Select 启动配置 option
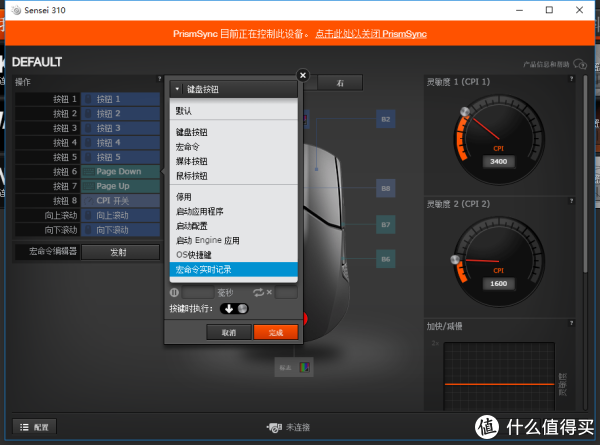Image resolution: width=600 pixels, height=445 pixels. (233, 226)
